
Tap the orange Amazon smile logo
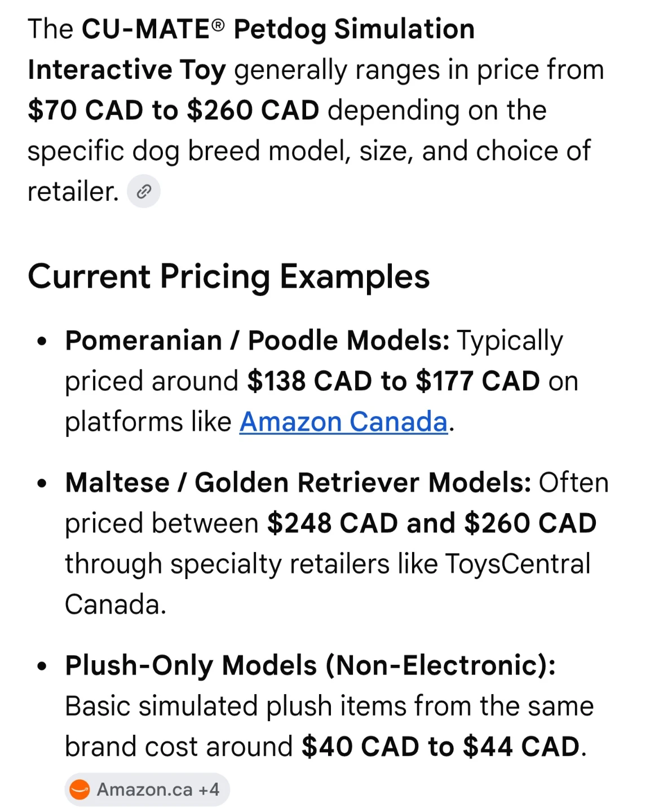80,789
